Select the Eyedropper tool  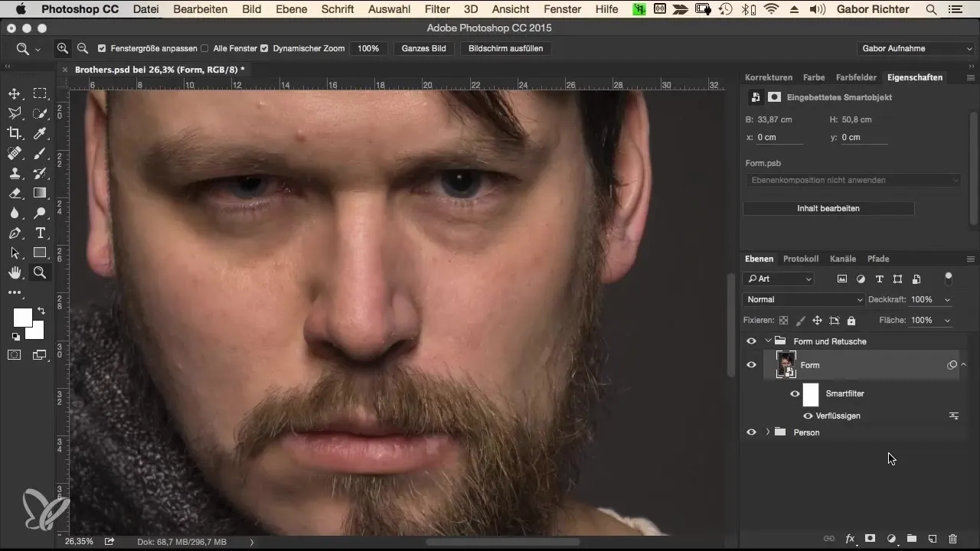point(40,133)
